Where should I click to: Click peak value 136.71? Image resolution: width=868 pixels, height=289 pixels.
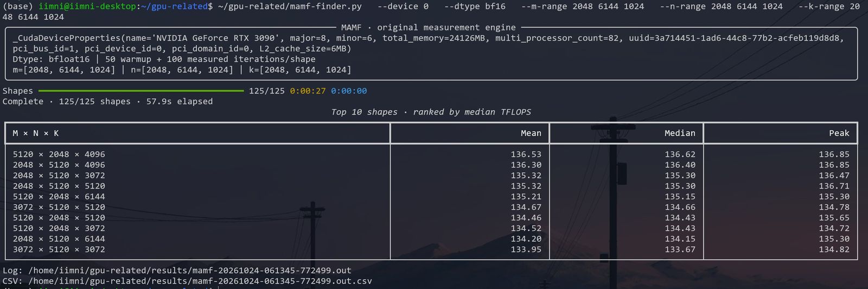coord(834,186)
